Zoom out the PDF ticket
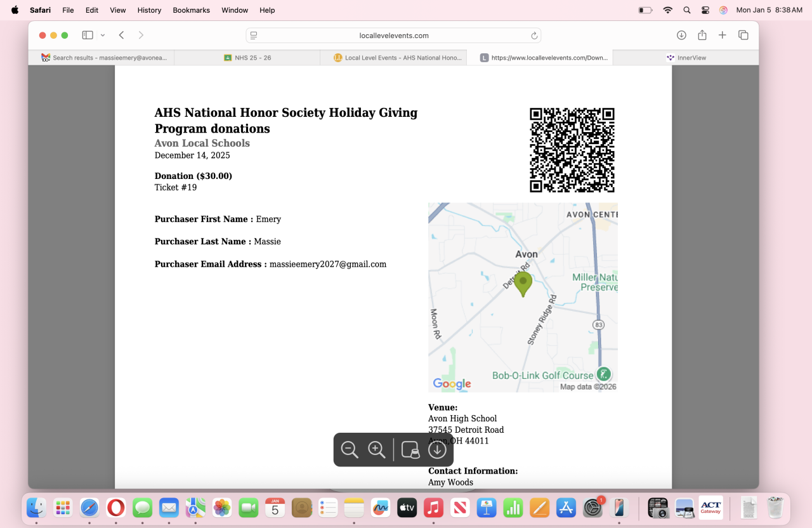The width and height of the screenshot is (812, 528). pyautogui.click(x=350, y=450)
